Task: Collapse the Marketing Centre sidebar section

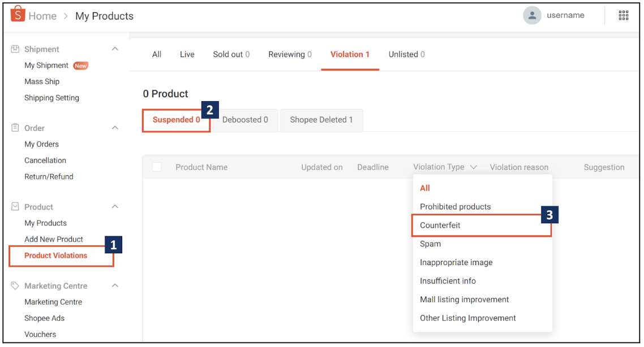Action: (x=115, y=286)
